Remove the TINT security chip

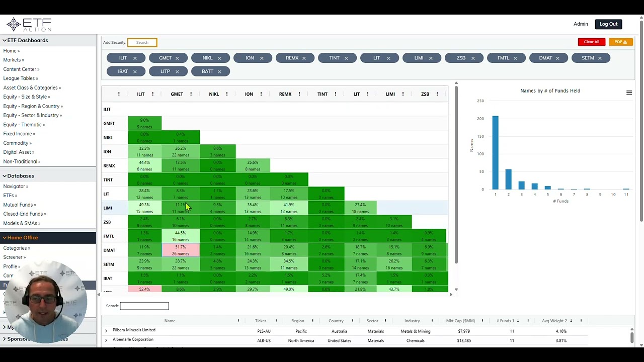tap(346, 58)
